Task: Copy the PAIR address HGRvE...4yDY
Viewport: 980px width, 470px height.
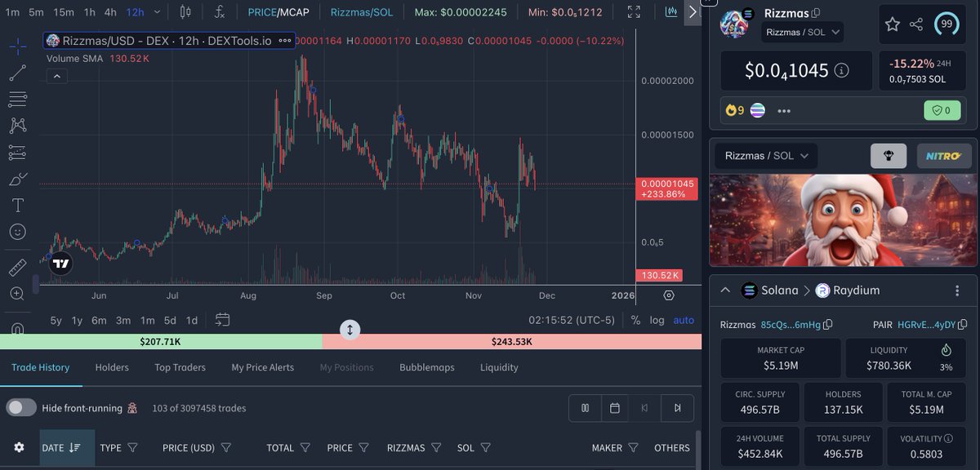Action: (x=963, y=324)
